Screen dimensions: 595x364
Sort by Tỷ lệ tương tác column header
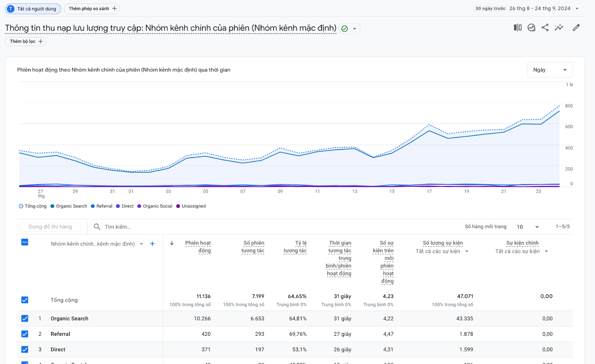click(x=295, y=247)
